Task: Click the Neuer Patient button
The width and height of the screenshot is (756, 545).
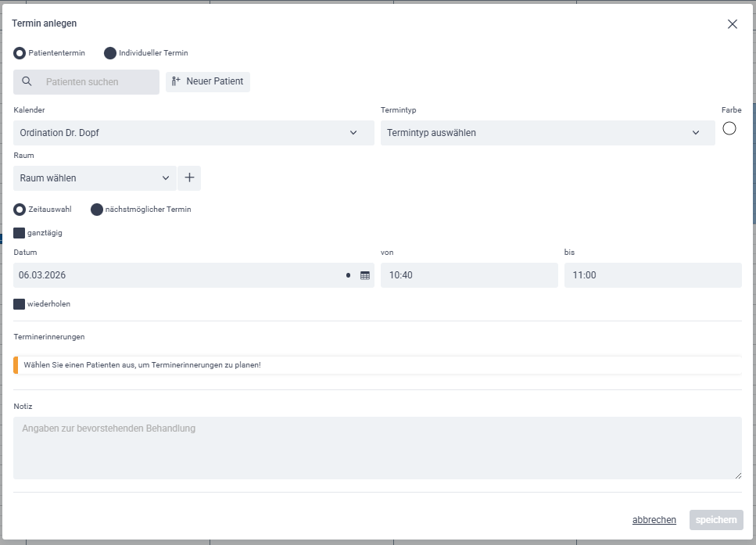Action: point(208,81)
